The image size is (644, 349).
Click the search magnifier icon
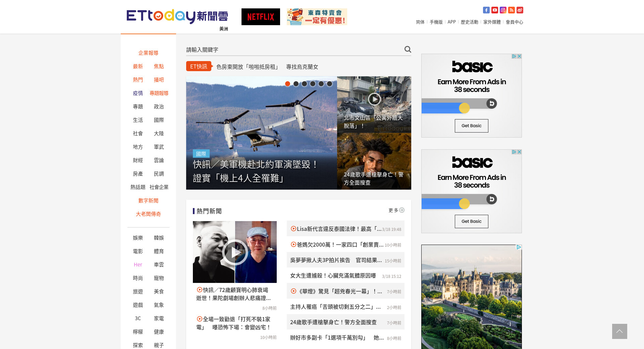(x=408, y=49)
